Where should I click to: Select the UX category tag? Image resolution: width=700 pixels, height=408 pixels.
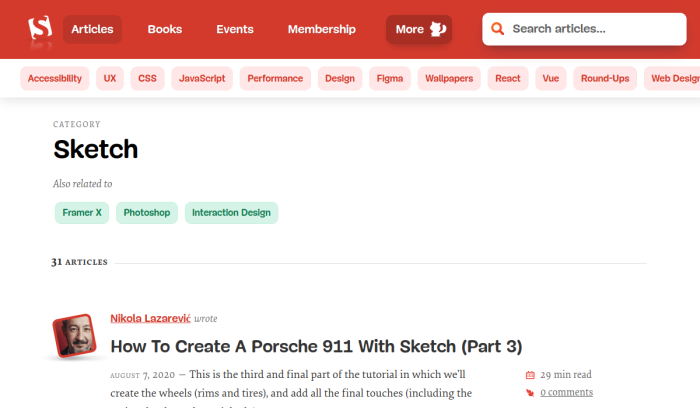pos(110,79)
